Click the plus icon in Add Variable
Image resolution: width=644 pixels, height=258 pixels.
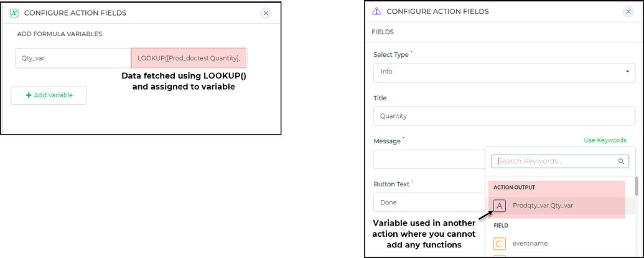(29, 95)
